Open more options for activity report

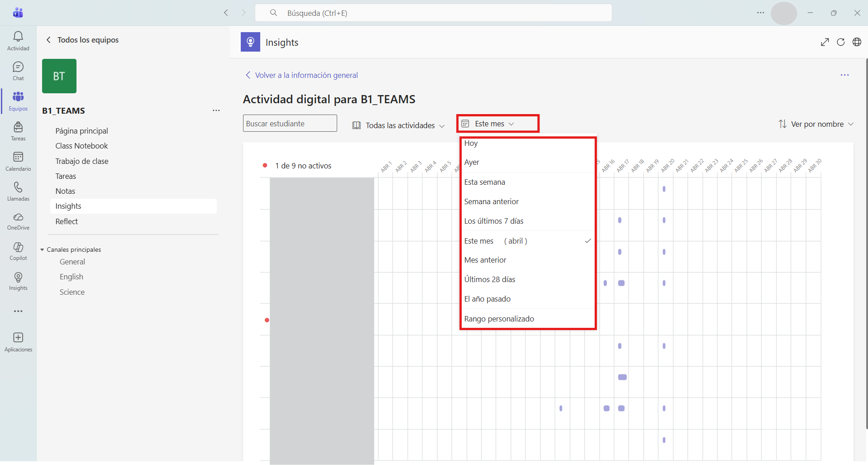coord(844,75)
